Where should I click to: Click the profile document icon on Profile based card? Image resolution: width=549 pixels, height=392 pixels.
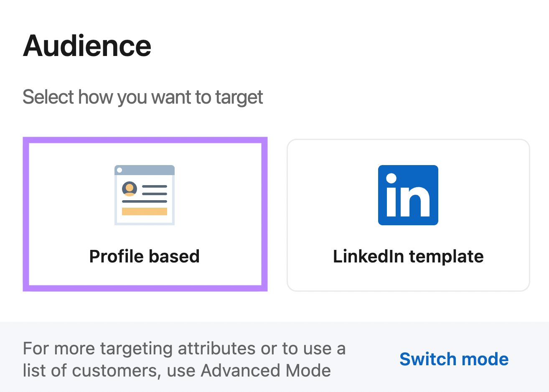[x=145, y=195]
